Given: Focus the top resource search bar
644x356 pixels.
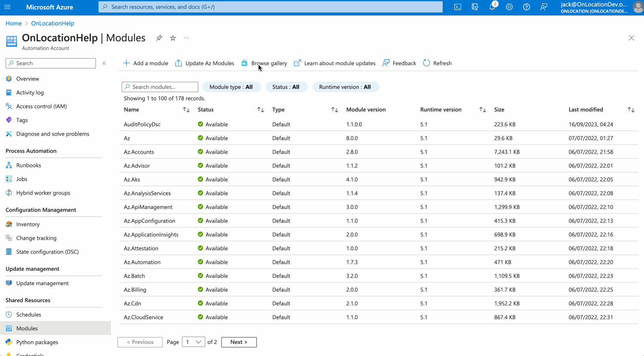Looking at the screenshot, I should [x=271, y=7].
